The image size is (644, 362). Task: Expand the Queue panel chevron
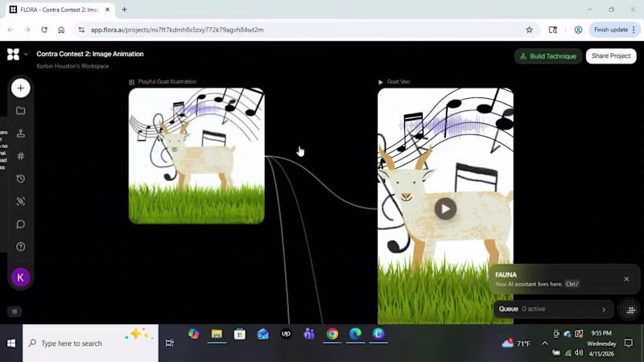[x=604, y=310]
